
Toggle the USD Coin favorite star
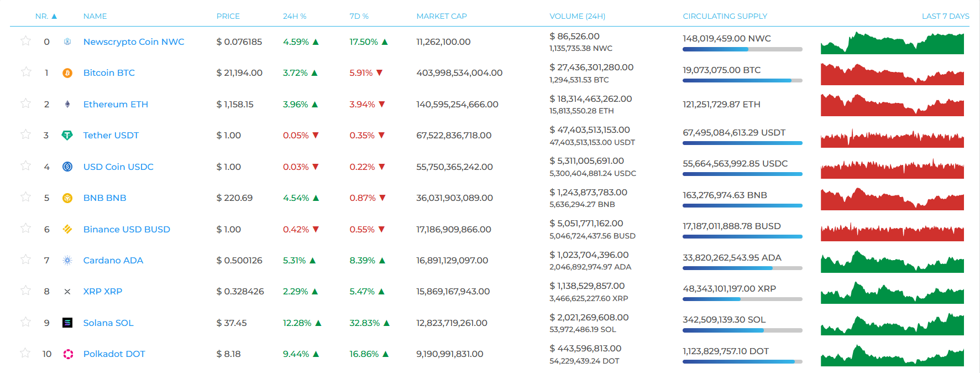(x=25, y=165)
